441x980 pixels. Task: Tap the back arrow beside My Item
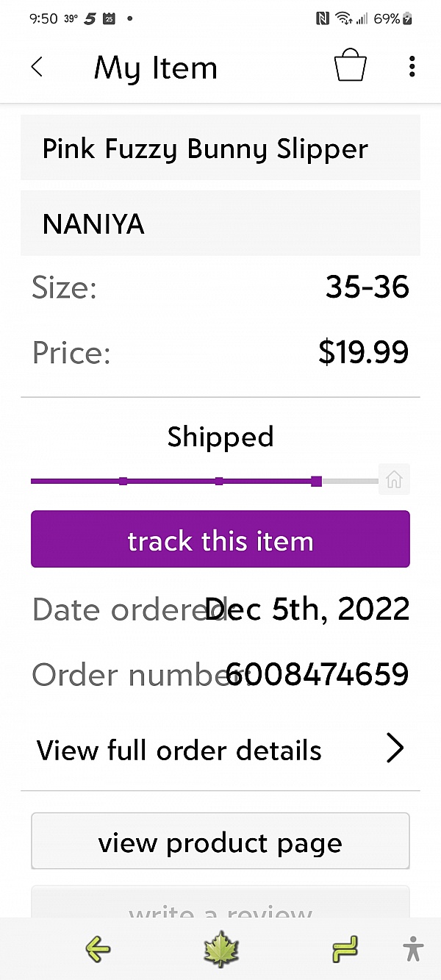(37, 67)
